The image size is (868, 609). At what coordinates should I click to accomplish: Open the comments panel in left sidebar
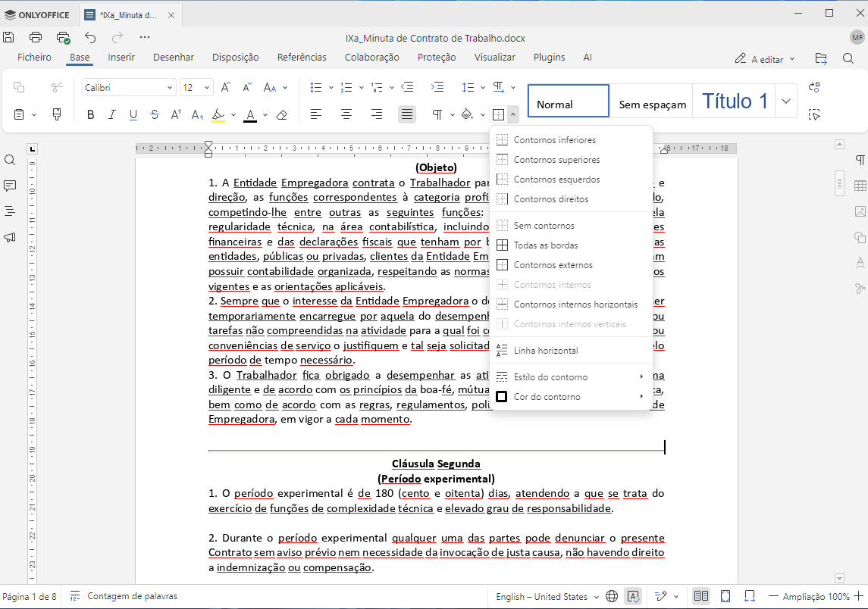point(10,186)
